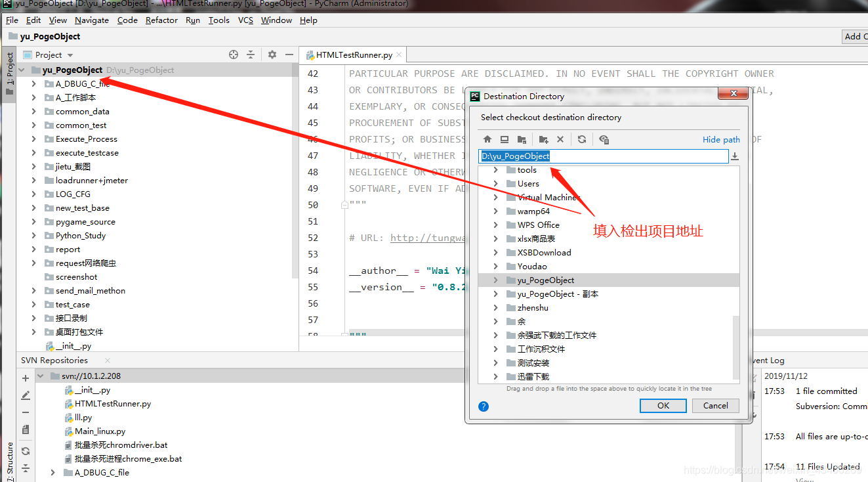Viewport: 868px width, 482px height.
Task: Open path history arrow beside path field
Action: [735, 156]
